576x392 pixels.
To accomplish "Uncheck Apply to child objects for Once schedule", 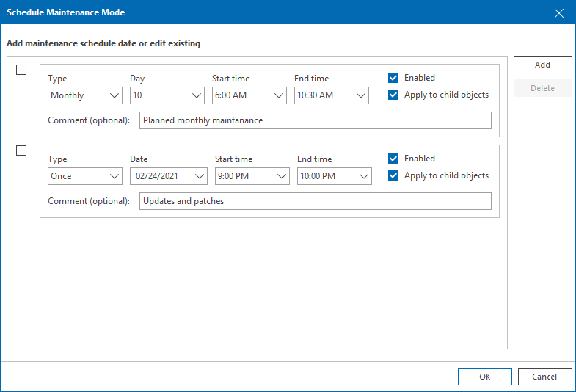I will (394, 175).
